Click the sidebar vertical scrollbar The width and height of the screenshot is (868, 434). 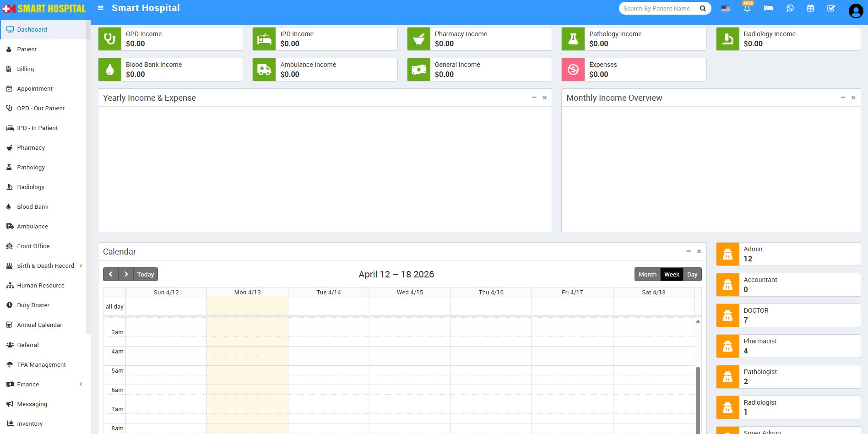coord(88,178)
